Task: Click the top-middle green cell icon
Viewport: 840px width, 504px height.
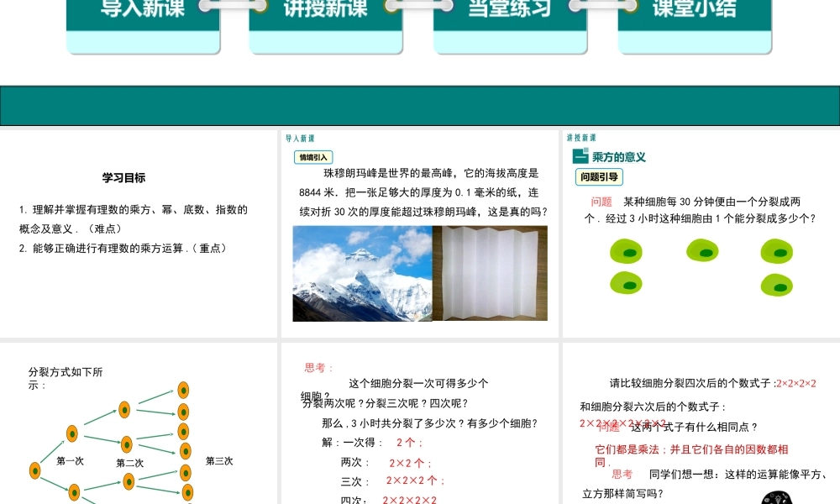Action: [702, 250]
